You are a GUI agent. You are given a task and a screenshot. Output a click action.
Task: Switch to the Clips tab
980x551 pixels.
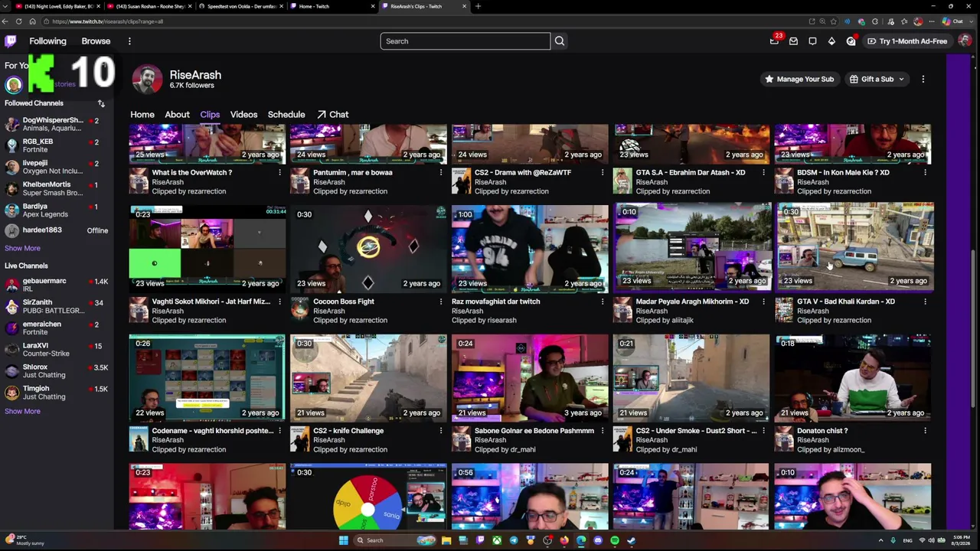click(210, 115)
